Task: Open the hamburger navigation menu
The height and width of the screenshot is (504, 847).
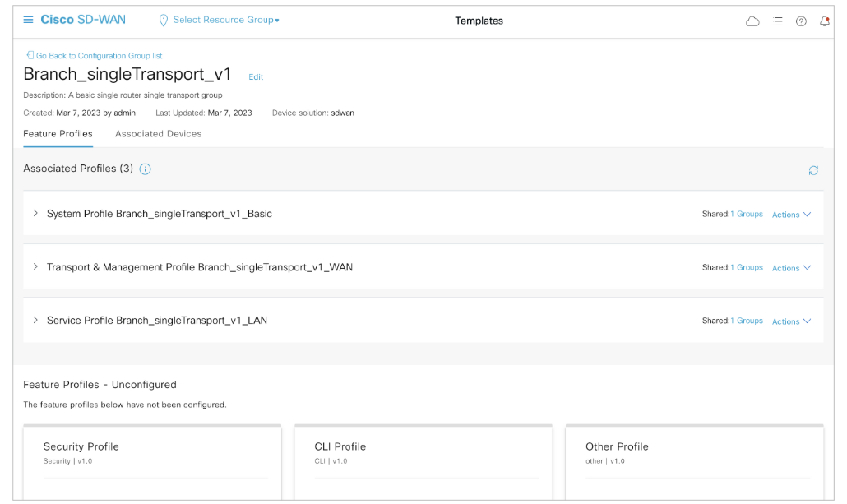Action: click(x=28, y=20)
